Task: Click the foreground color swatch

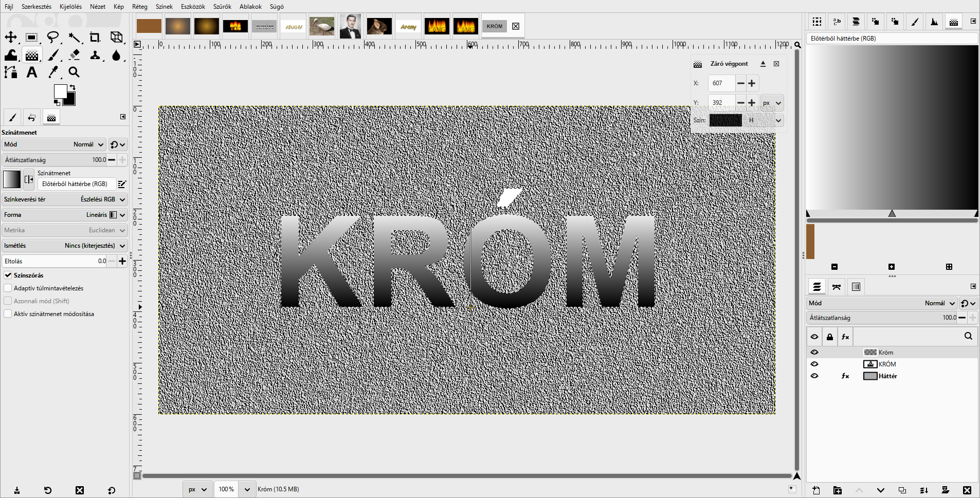Action: click(x=60, y=91)
